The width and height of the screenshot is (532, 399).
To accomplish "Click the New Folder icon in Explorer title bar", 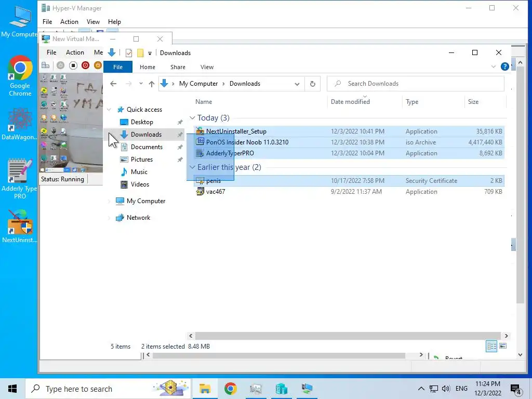I will pos(140,53).
